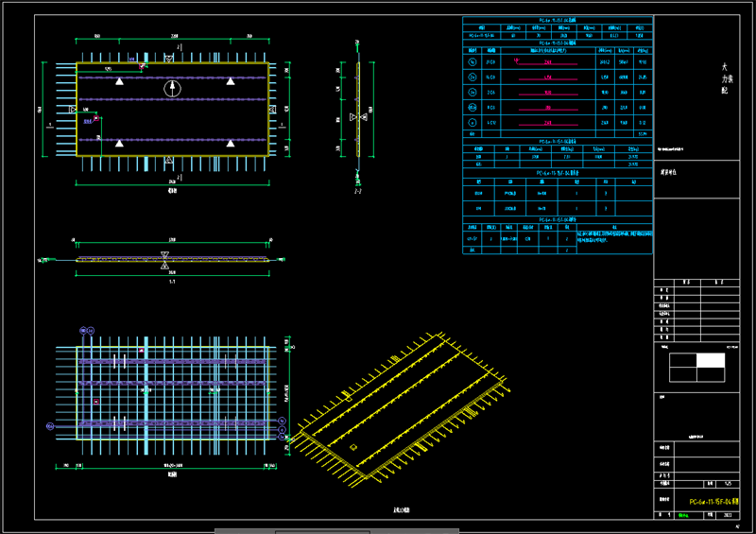Click the green text in title block bottom row
Viewport: 756px width, 534px height.
(x=683, y=515)
